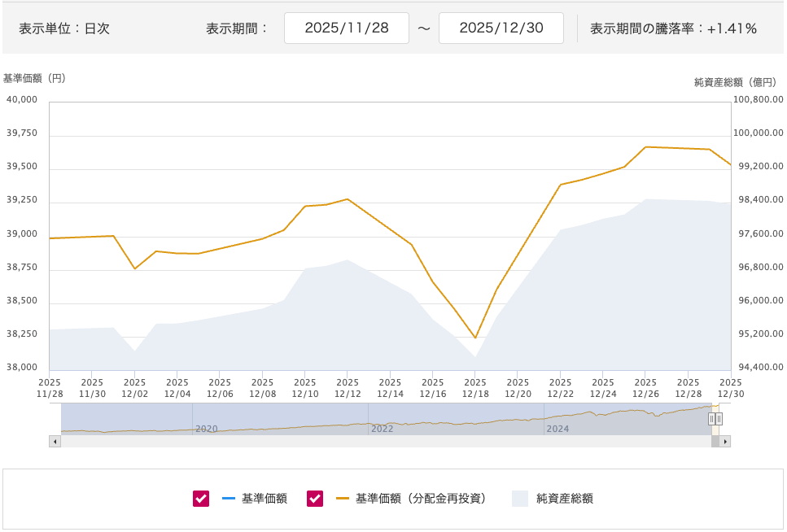Click the navigator scrollbar right arrow

724,442
